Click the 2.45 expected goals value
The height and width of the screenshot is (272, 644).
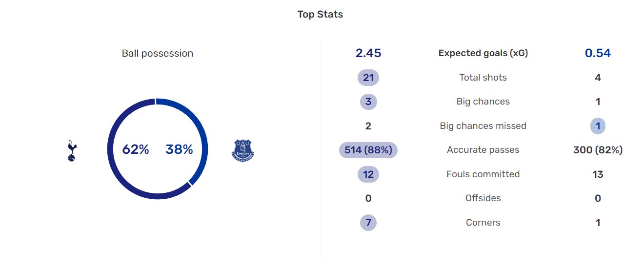[368, 53]
